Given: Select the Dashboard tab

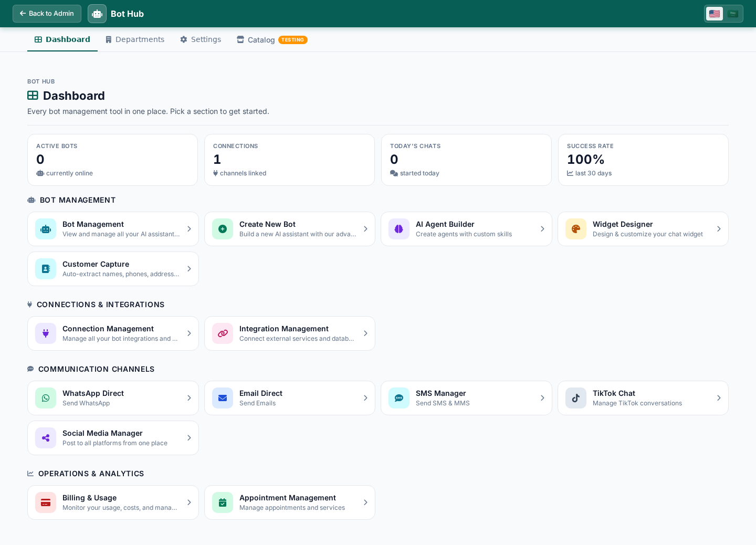Looking at the screenshot, I should (62, 39).
